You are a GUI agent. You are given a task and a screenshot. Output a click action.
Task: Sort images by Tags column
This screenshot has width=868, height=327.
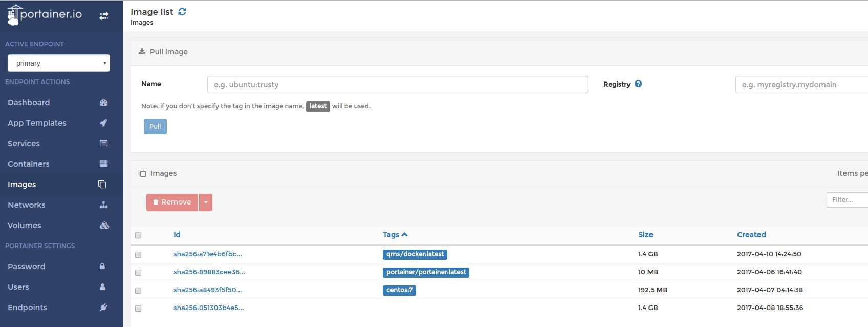[x=391, y=235]
